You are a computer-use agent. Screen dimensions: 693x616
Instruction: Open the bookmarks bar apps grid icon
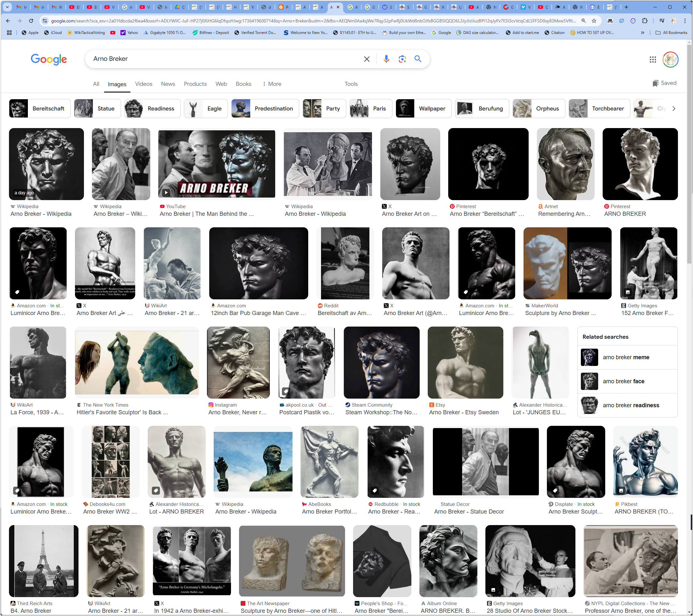9,33
